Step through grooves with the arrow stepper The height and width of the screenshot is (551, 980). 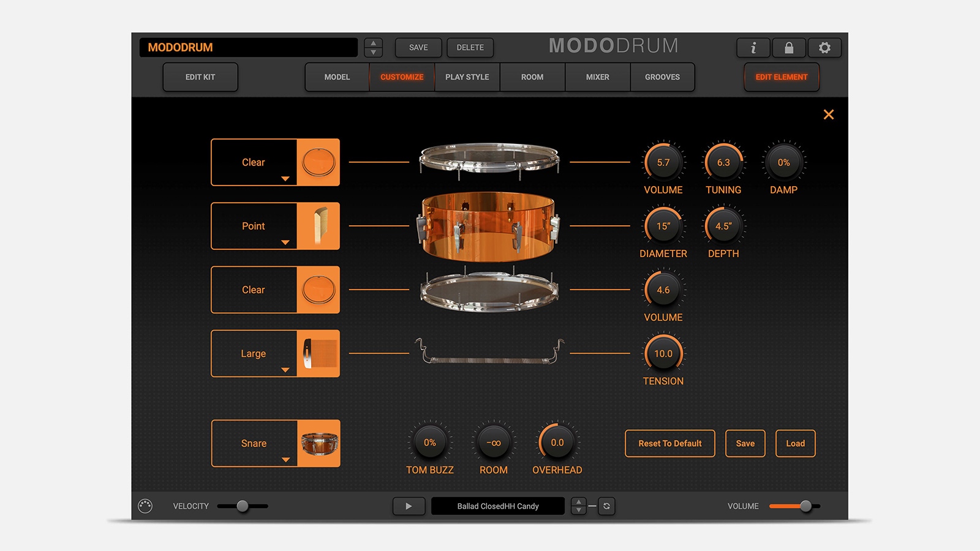tap(578, 506)
